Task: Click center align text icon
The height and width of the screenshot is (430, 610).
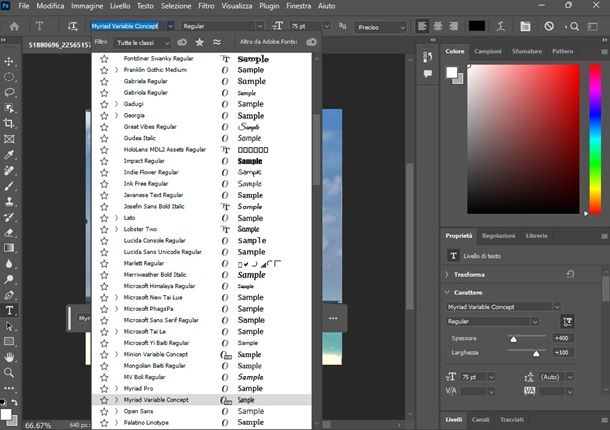Action: coord(438,26)
